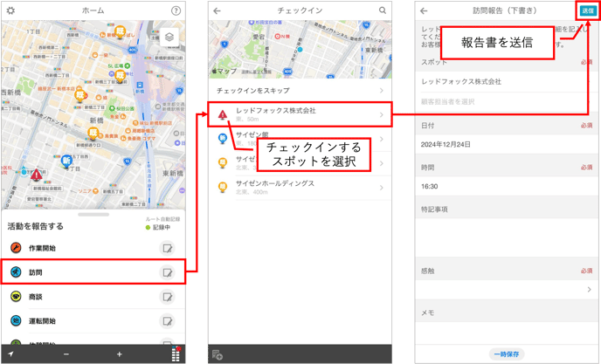Open list icon with red notification badge
The image size is (601, 364).
(x=176, y=354)
